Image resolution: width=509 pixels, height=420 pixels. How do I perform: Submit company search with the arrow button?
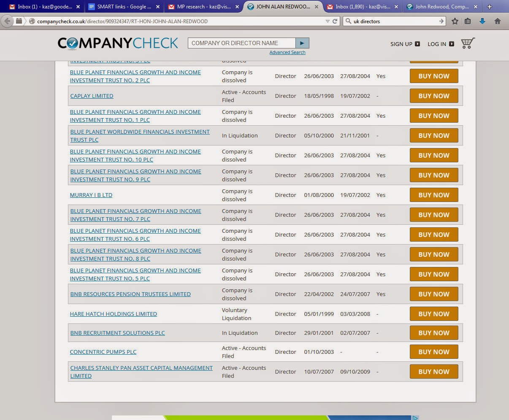[302, 43]
